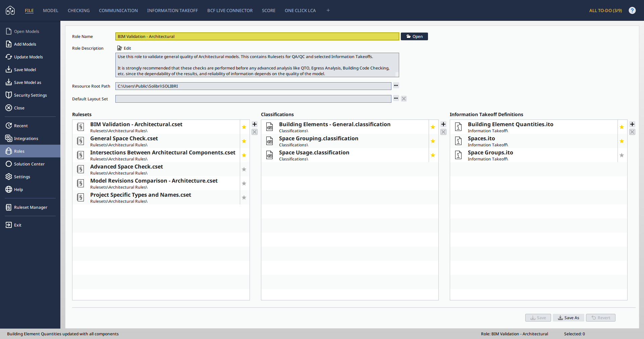Click the Solibri logo icon
The height and width of the screenshot is (339, 644).
[x=10, y=10]
